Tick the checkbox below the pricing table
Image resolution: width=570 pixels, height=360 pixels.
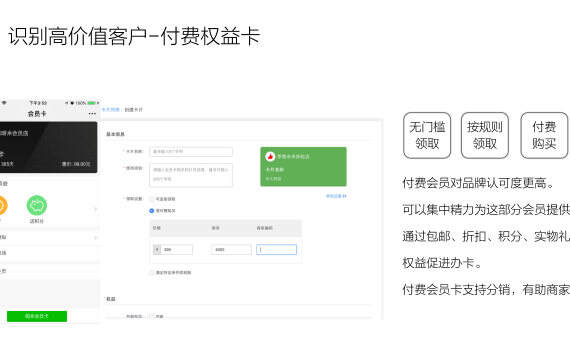tap(152, 272)
